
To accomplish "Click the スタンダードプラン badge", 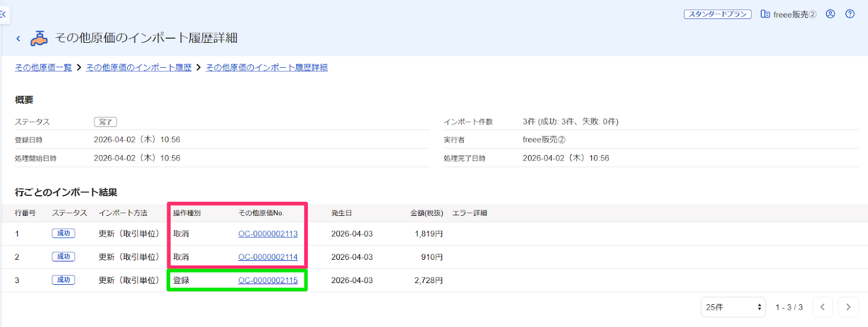I will click(x=717, y=14).
